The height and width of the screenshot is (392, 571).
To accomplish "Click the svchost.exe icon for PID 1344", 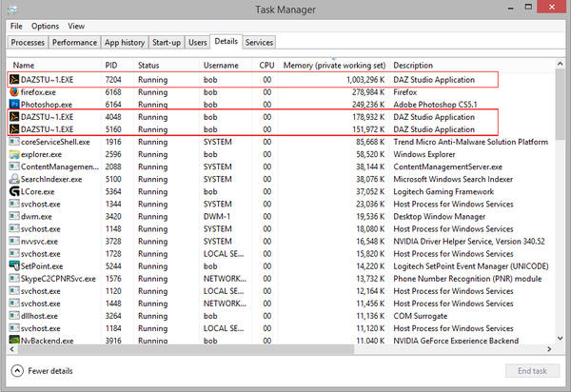I will click(14, 204).
